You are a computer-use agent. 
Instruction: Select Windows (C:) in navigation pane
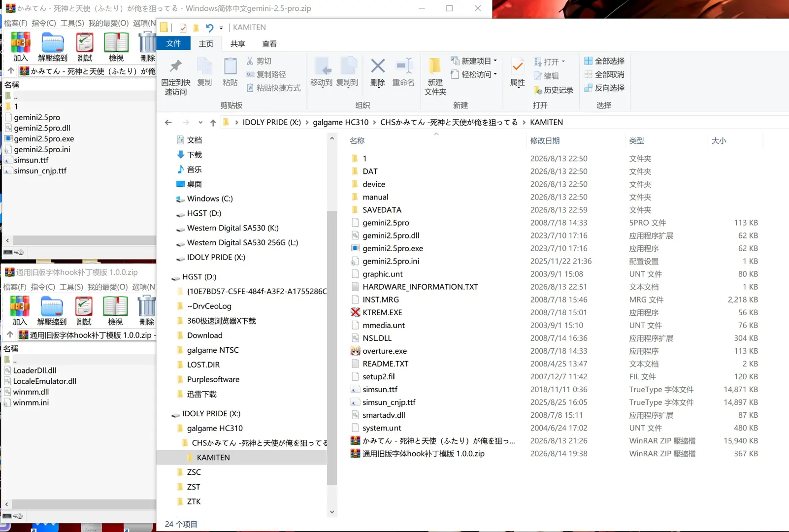click(x=210, y=199)
